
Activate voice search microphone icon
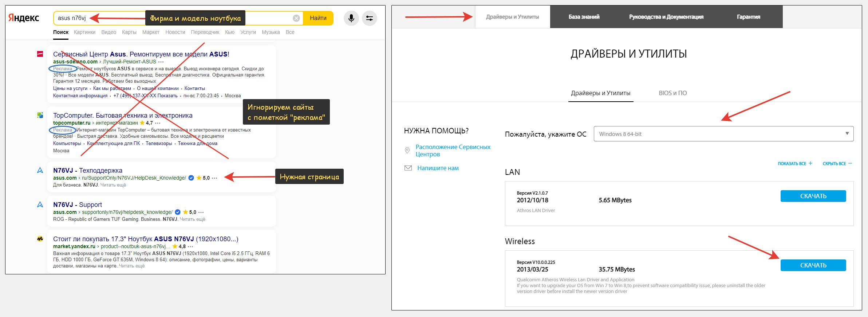351,18
